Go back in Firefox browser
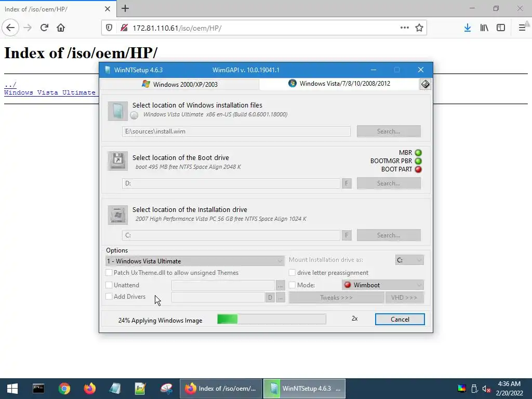The image size is (532, 399). pyautogui.click(x=10, y=28)
